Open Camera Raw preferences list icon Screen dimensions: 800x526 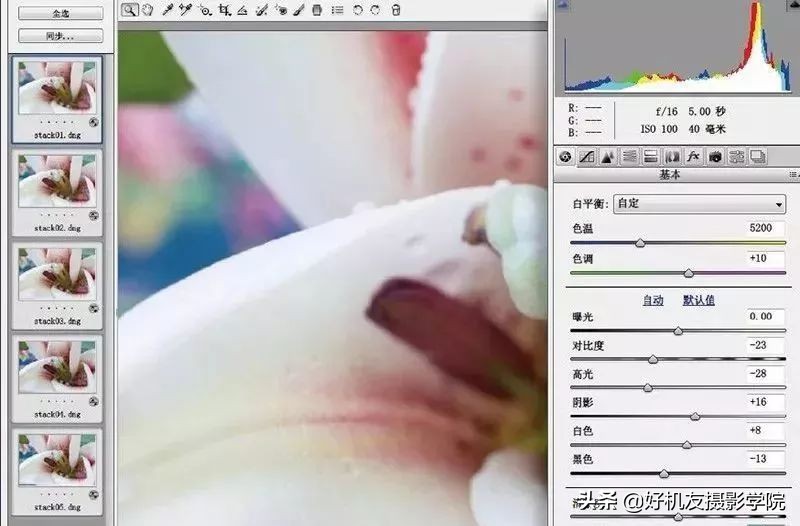337,10
